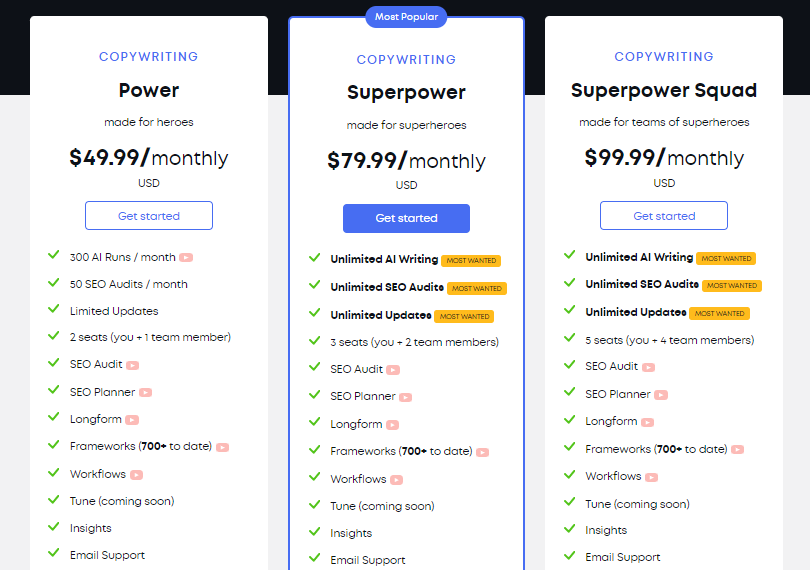
Task: Open SEO Audit video icon in Power plan
Action: point(133,365)
